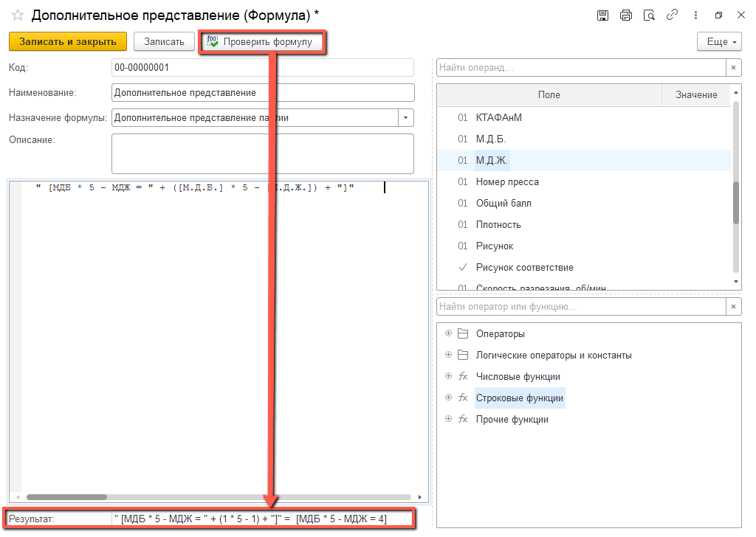The image size is (756, 537).
Task: Open Назначение формулы dropdown list
Action: click(406, 118)
